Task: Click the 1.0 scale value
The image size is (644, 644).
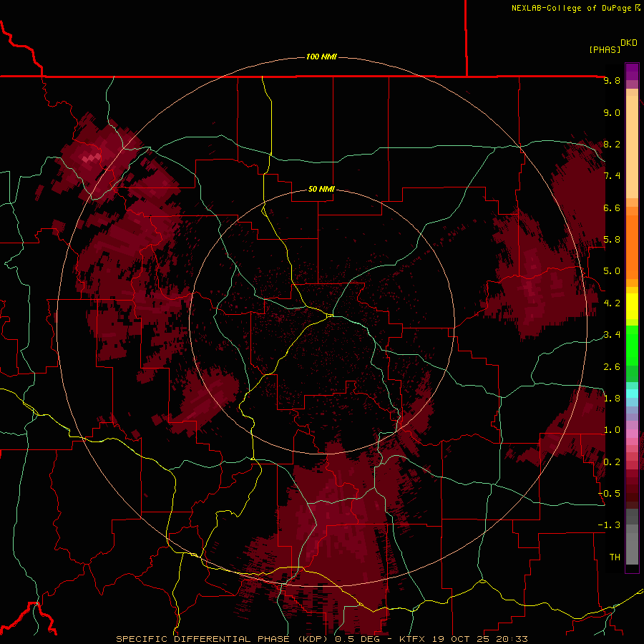Action: click(612, 430)
